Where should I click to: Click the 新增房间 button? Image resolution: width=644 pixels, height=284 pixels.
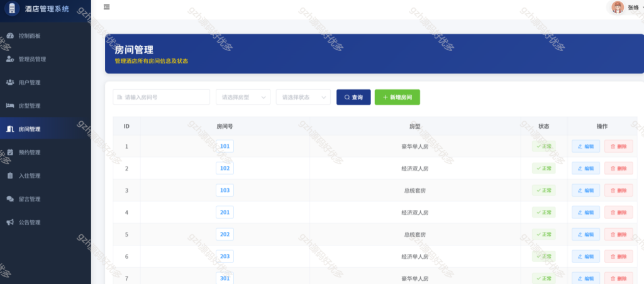tap(397, 97)
